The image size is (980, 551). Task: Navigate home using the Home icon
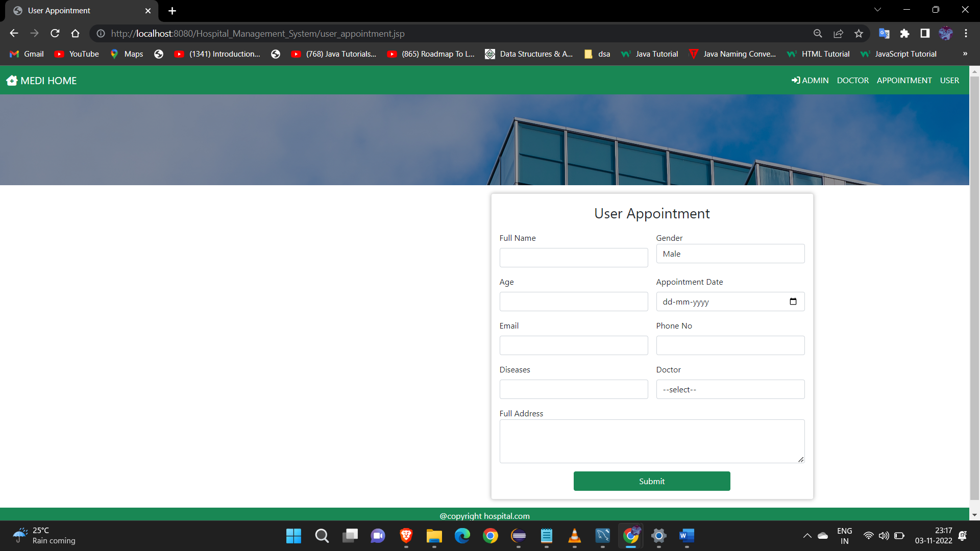pos(75,33)
